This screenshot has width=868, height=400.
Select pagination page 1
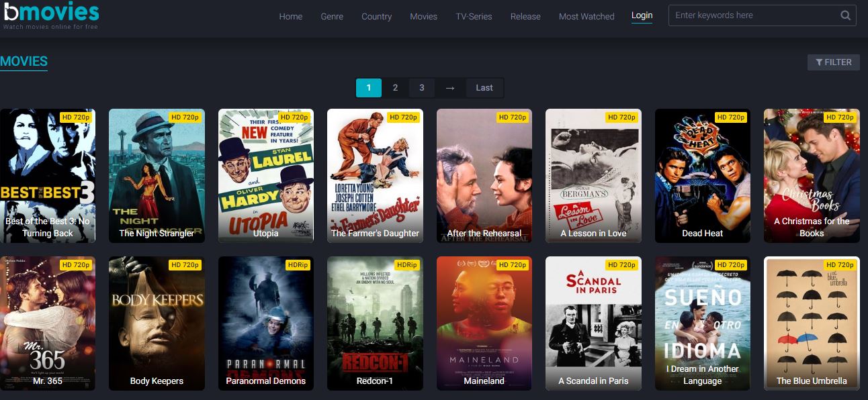[x=369, y=88]
